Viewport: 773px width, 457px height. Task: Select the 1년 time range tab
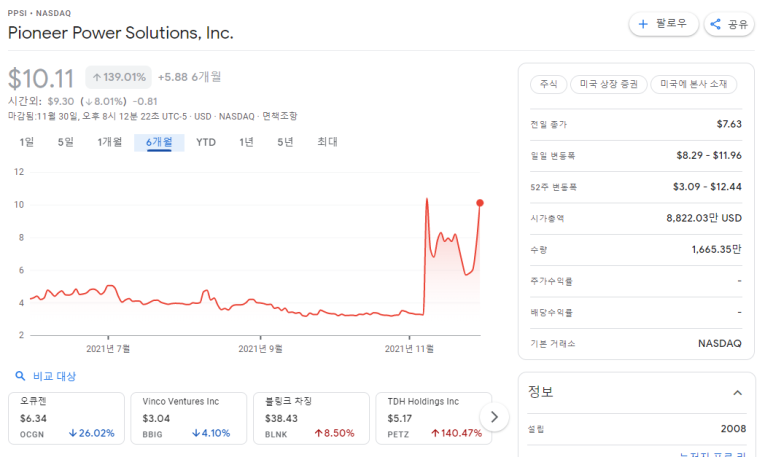(x=246, y=142)
